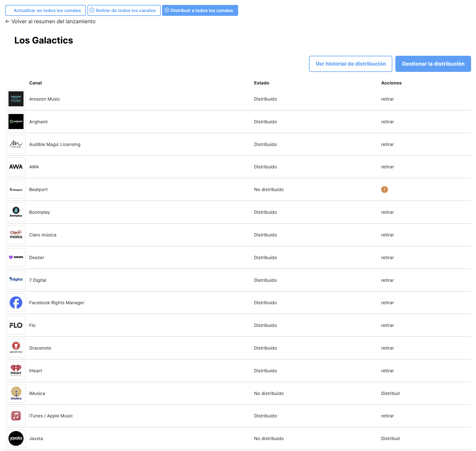Select No distribuido status for Beatport

[x=269, y=189]
